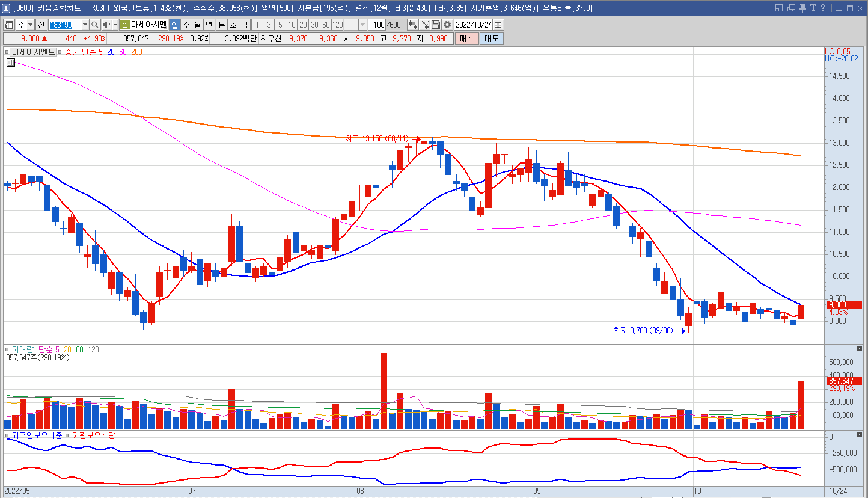Viewport: 868px width, 498px height.
Task: Select interval 5 button
Action: pyautogui.click(x=280, y=25)
